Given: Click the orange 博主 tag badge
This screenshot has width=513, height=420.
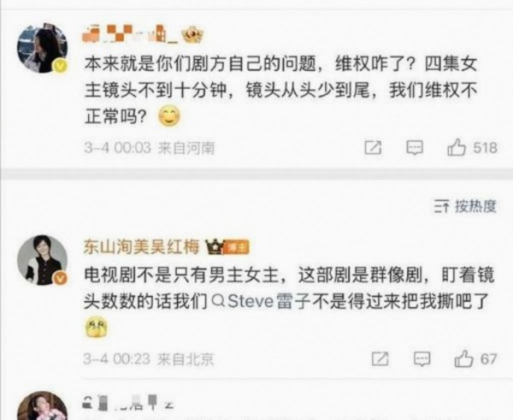Looking at the screenshot, I should pos(237,247).
